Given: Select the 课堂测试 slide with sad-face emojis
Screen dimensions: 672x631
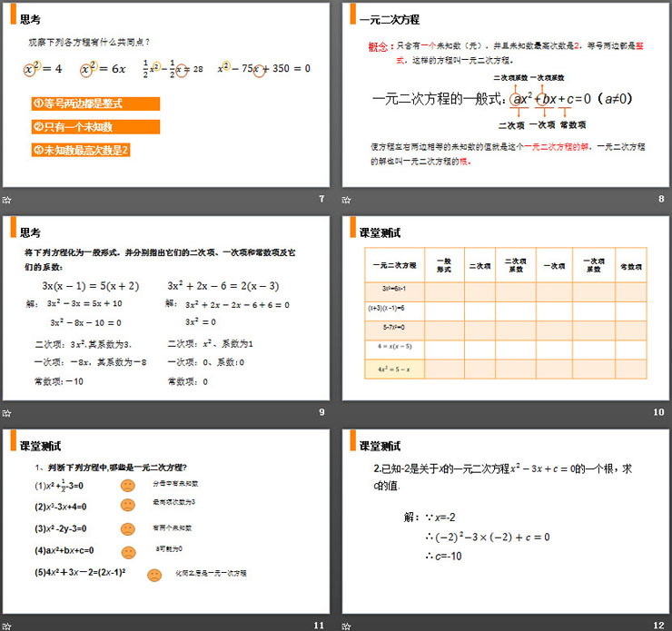Looking at the screenshot, I should click(x=166, y=521).
